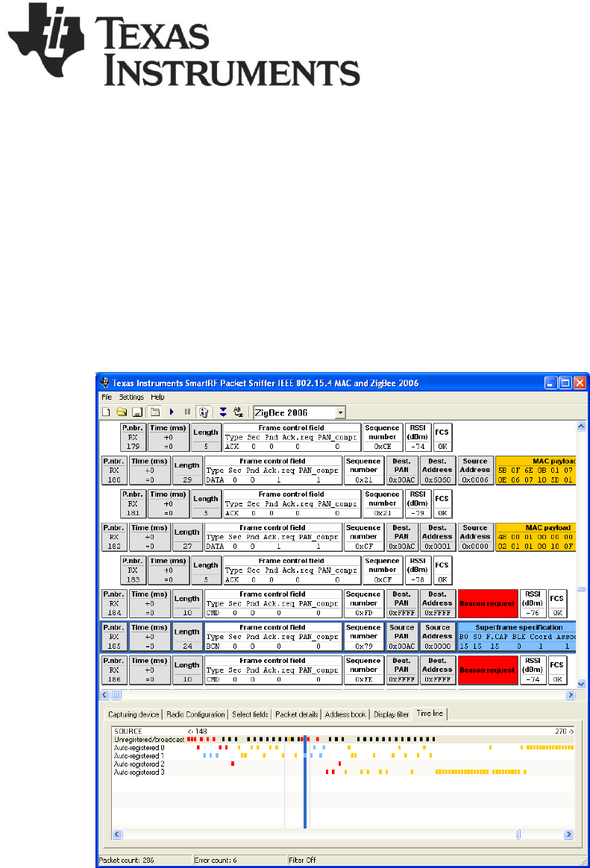
Task: Click the timeline horizontal scrollbar thumb
Action: 518,834
